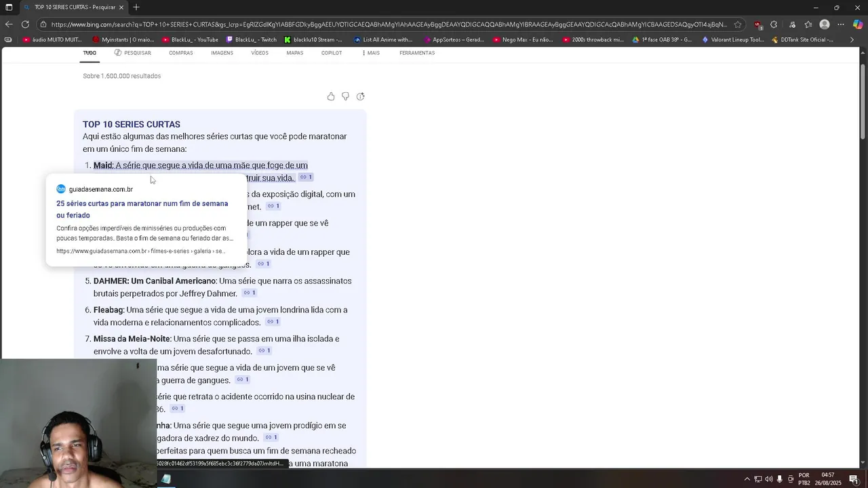Screen dimensions: 868x488
Task: Open the citation badge on the Maid entry
Action: (306, 177)
